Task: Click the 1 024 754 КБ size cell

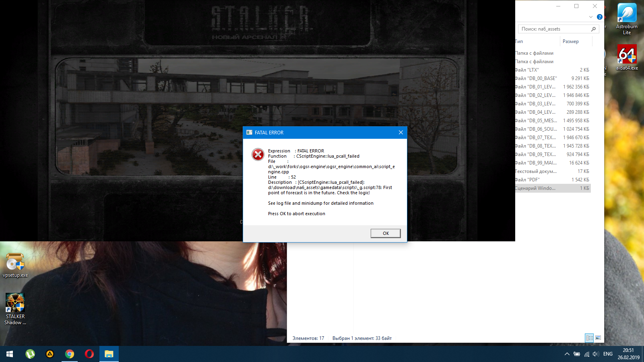Action: click(x=576, y=129)
